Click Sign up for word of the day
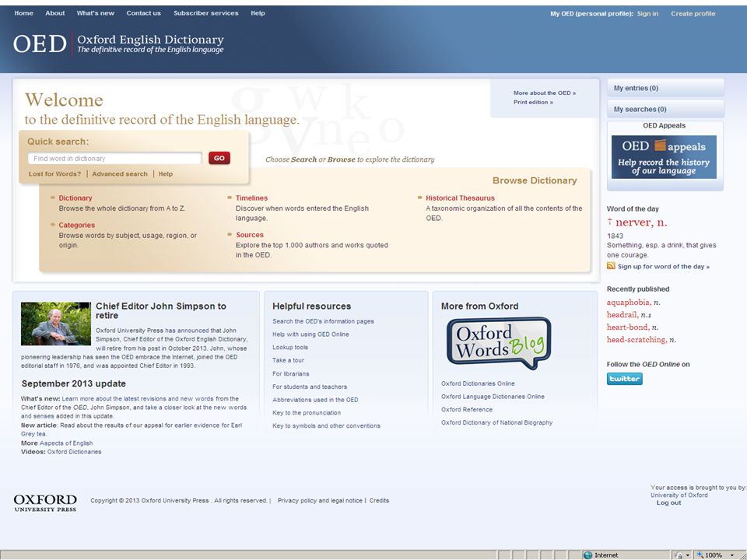Viewport: 747px width, 560px height. click(x=663, y=267)
